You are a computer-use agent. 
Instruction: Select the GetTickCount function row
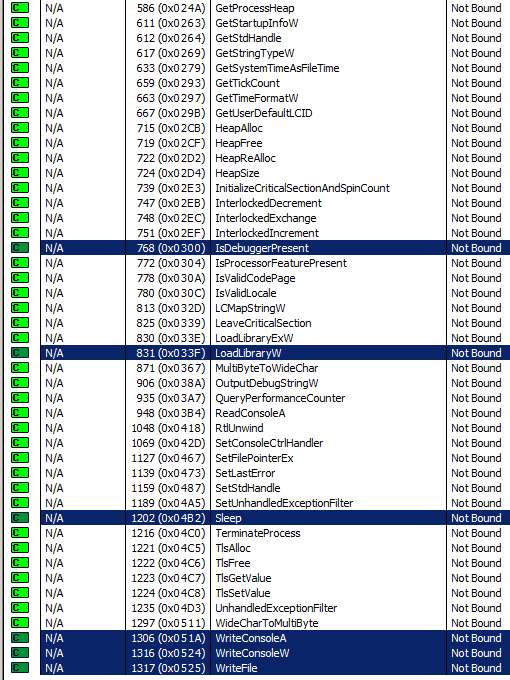[275, 83]
